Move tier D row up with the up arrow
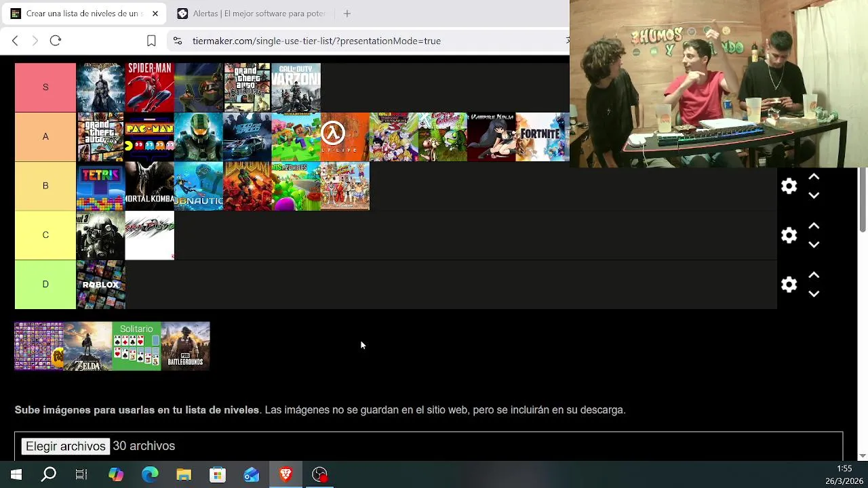The width and height of the screenshot is (868, 488). pyautogui.click(x=814, y=276)
